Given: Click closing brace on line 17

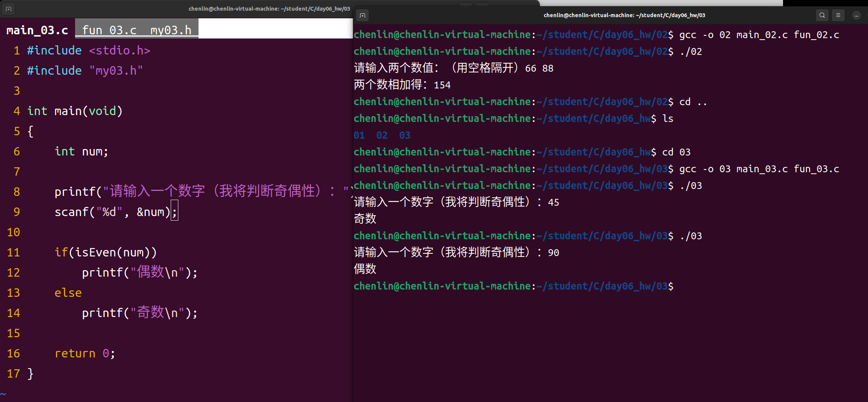Looking at the screenshot, I should tap(30, 373).
